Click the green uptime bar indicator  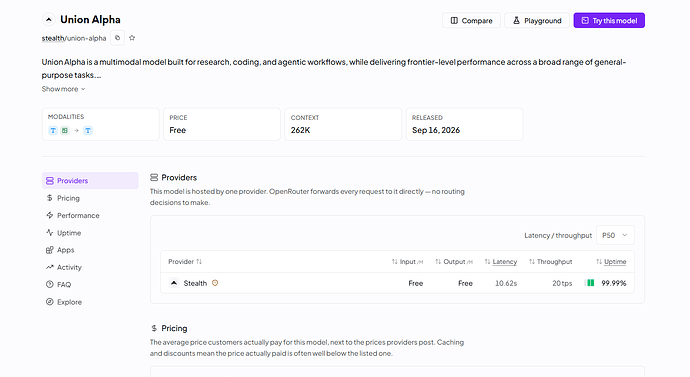coord(589,283)
